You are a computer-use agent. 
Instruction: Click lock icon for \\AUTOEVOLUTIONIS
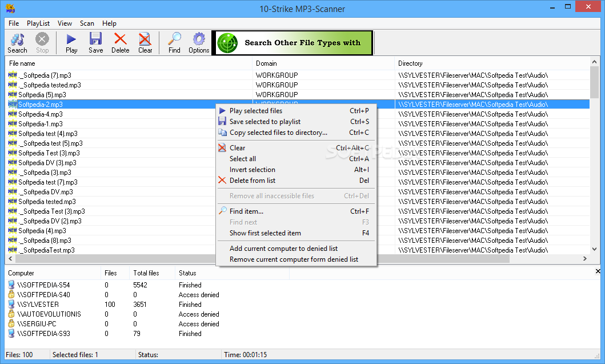tap(11, 314)
